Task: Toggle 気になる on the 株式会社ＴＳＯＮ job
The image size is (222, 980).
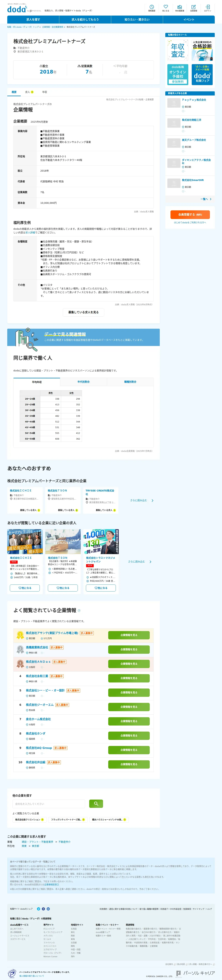Action: click(x=63, y=588)
